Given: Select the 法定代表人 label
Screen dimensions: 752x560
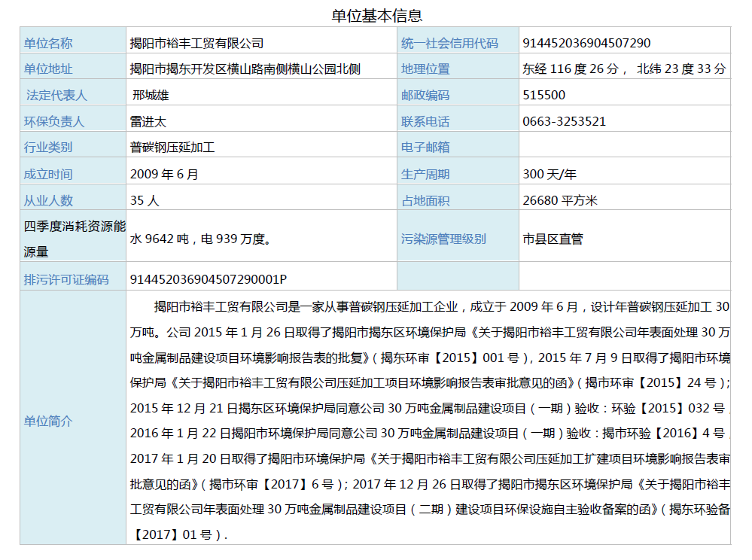Looking at the screenshot, I should click(56, 95).
